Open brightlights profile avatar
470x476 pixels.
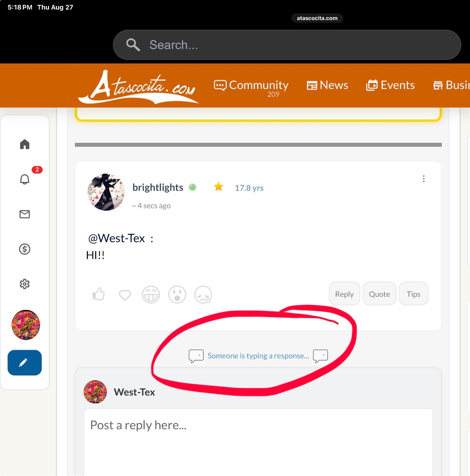[x=106, y=192]
